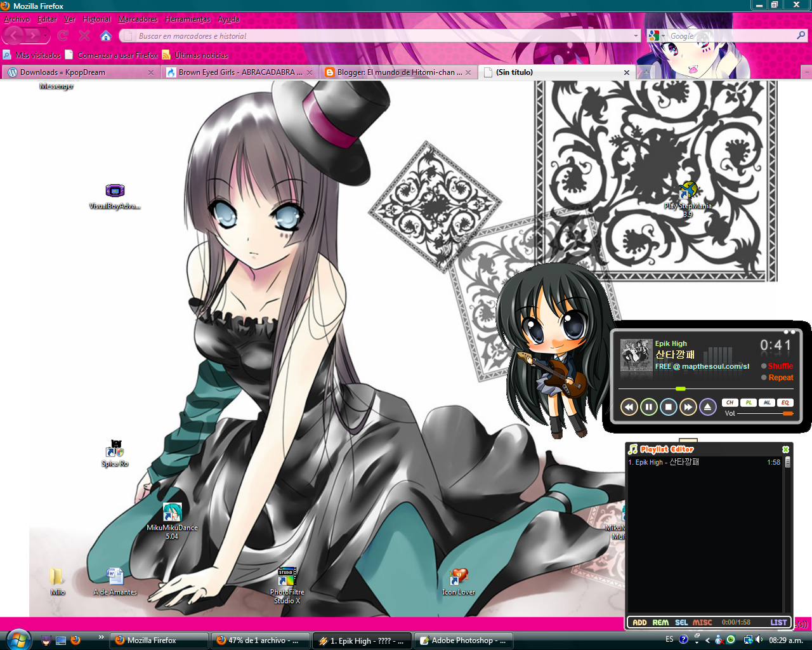This screenshot has height=650, width=812.
Task: Open the ADD menu in Playlist Editor
Action: click(639, 623)
